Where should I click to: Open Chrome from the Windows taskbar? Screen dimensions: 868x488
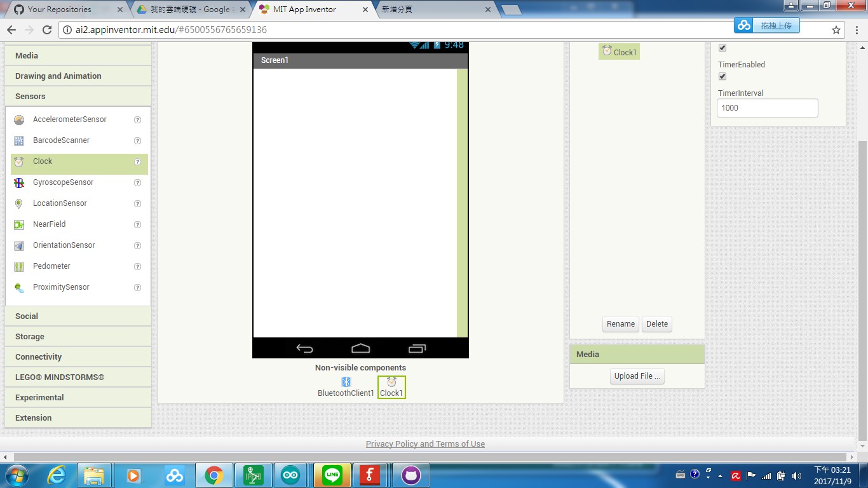coord(214,475)
